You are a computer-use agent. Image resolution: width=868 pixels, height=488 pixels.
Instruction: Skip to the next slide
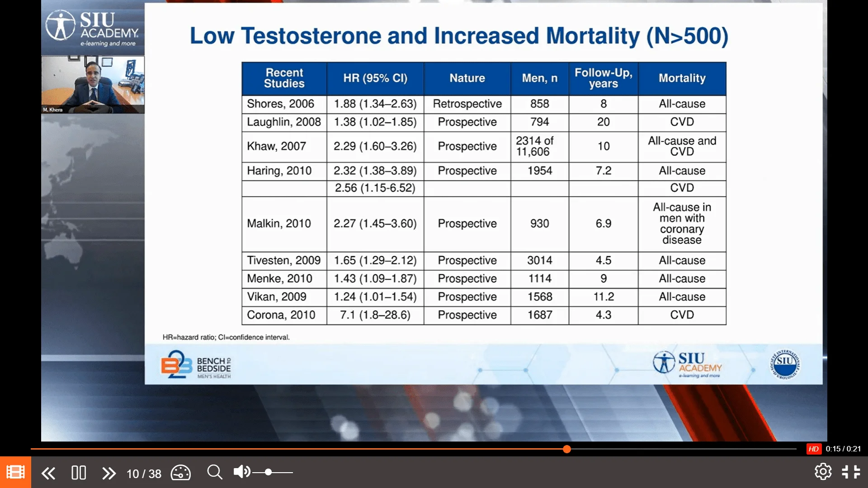pos(109,473)
